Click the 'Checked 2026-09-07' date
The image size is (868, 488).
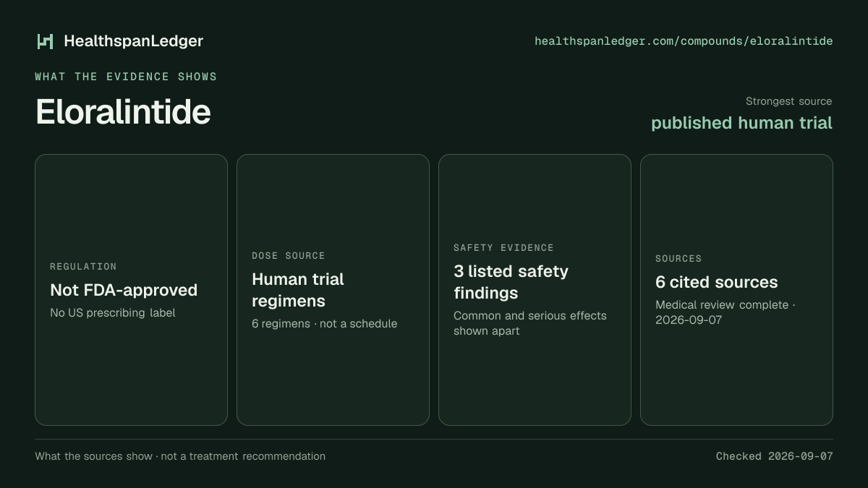coord(775,456)
